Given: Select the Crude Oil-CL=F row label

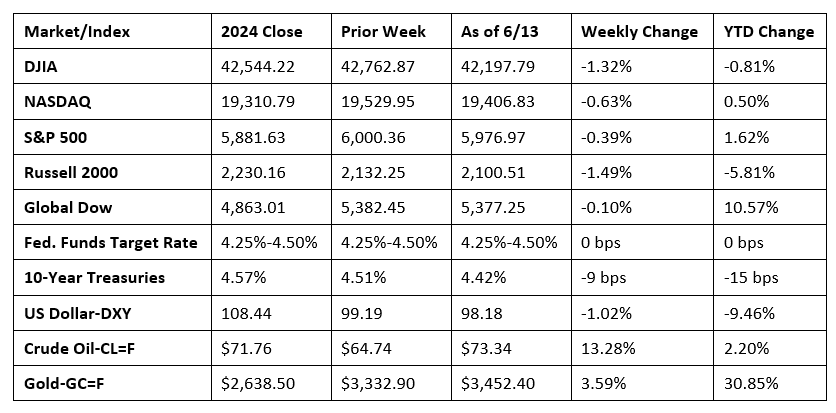Looking at the screenshot, I should click(78, 349).
